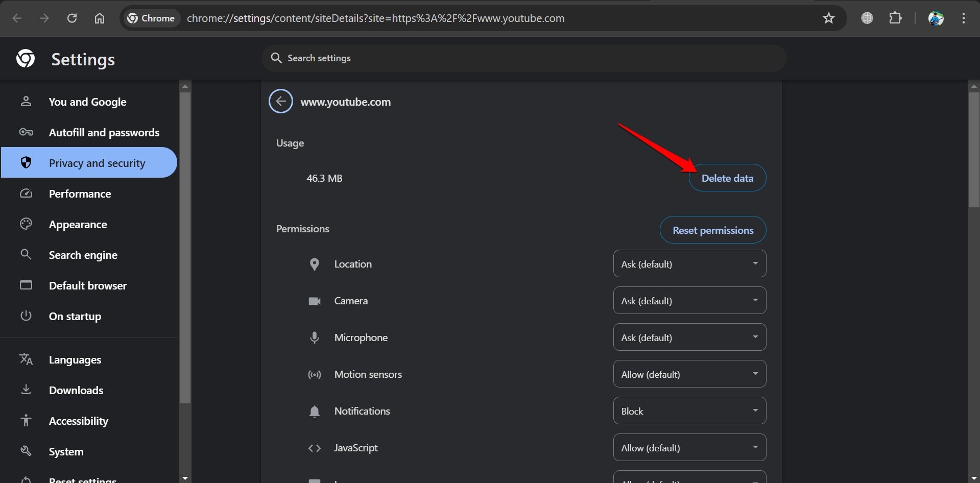Open System settings
The image size is (980, 483).
click(89, 451)
